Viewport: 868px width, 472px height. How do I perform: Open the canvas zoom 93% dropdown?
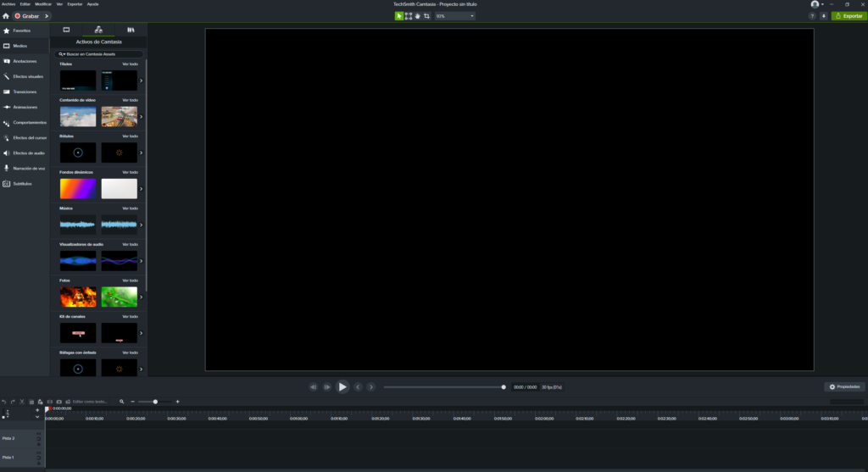pos(454,16)
